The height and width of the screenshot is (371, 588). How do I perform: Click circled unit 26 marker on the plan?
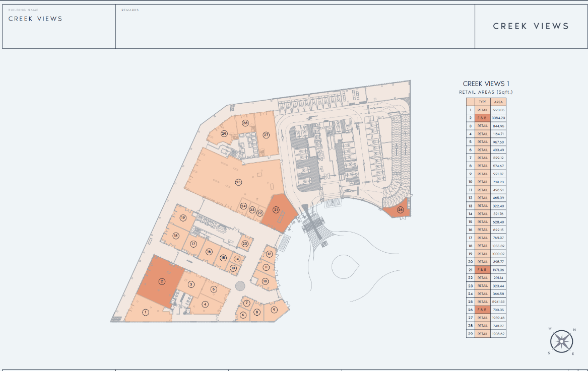[401, 210]
